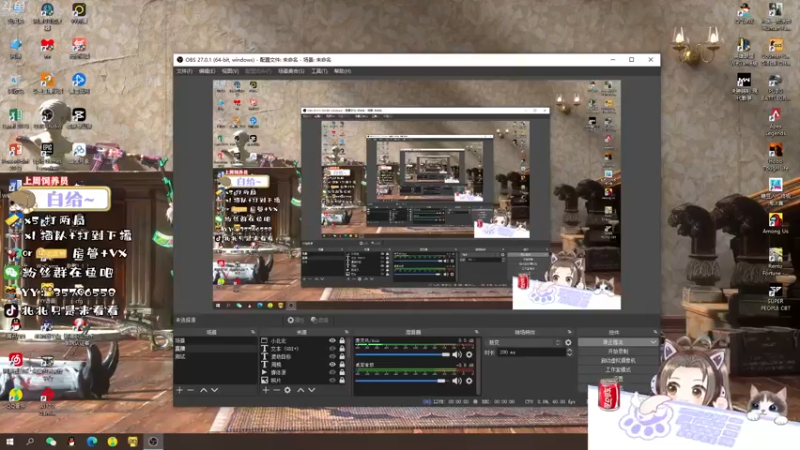Open the 帮助(H) menu
This screenshot has width=800, height=450.
(x=342, y=71)
